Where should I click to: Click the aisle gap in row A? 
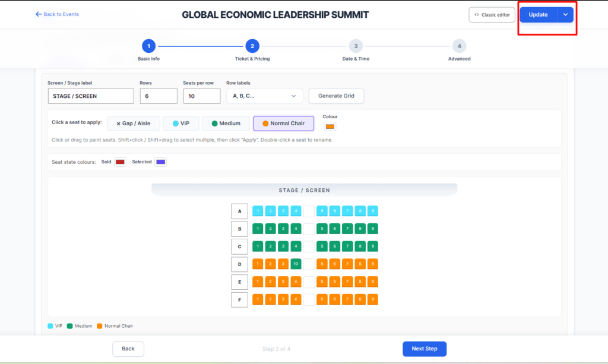click(x=309, y=211)
